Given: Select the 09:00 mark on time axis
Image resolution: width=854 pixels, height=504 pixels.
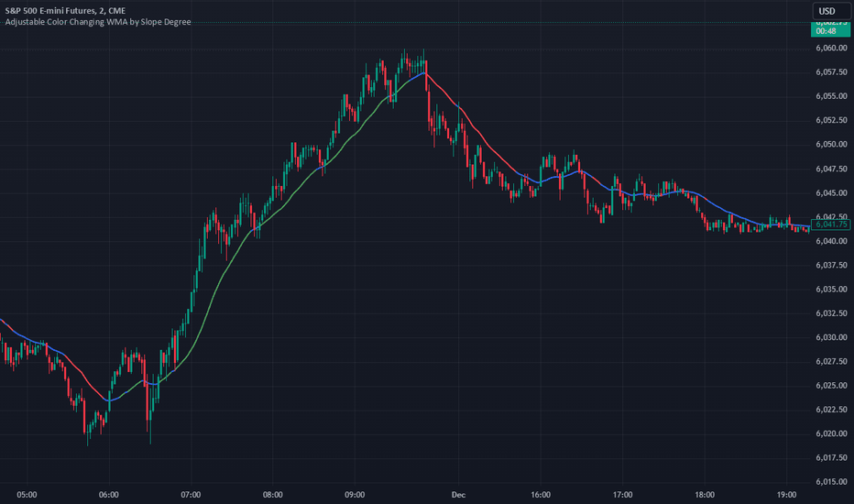Looking at the screenshot, I should pyautogui.click(x=355, y=495).
